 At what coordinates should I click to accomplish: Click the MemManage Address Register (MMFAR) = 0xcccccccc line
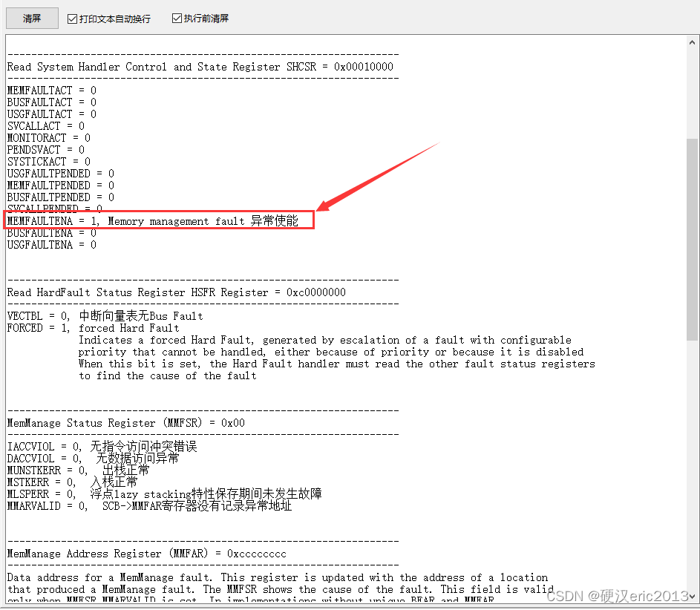[146, 554]
